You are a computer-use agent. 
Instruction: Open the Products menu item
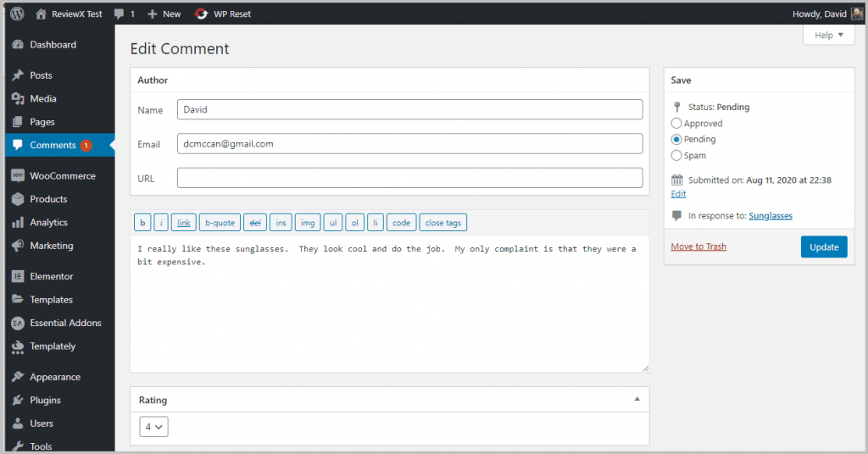point(60,199)
